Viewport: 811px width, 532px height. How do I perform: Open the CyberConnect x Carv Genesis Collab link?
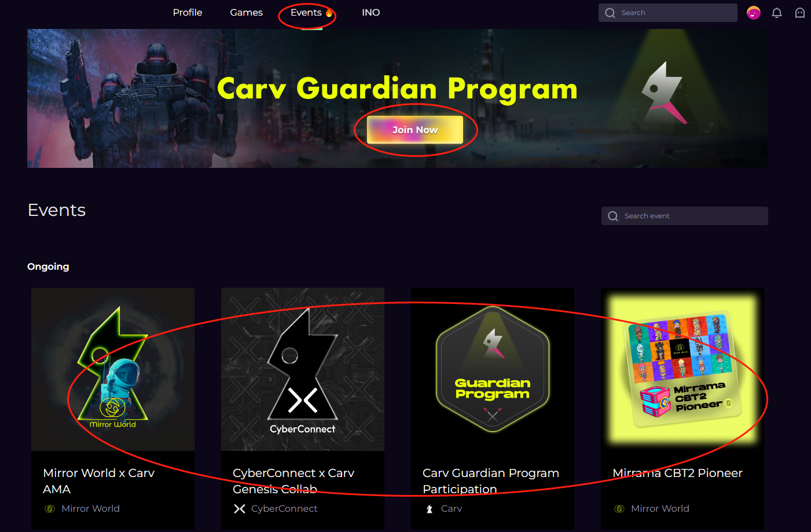(293, 481)
